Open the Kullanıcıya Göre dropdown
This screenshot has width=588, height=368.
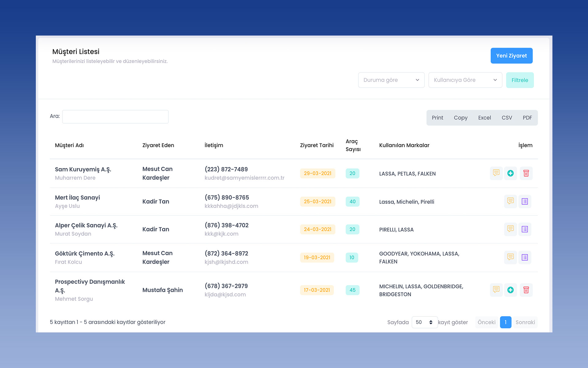pyautogui.click(x=465, y=80)
